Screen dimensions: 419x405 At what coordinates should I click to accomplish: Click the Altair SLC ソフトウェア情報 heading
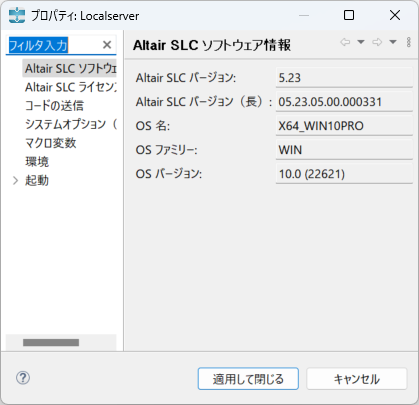point(212,45)
